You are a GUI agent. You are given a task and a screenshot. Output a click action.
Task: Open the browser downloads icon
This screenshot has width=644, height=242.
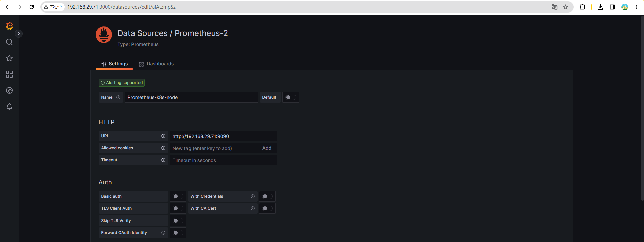coord(600,7)
